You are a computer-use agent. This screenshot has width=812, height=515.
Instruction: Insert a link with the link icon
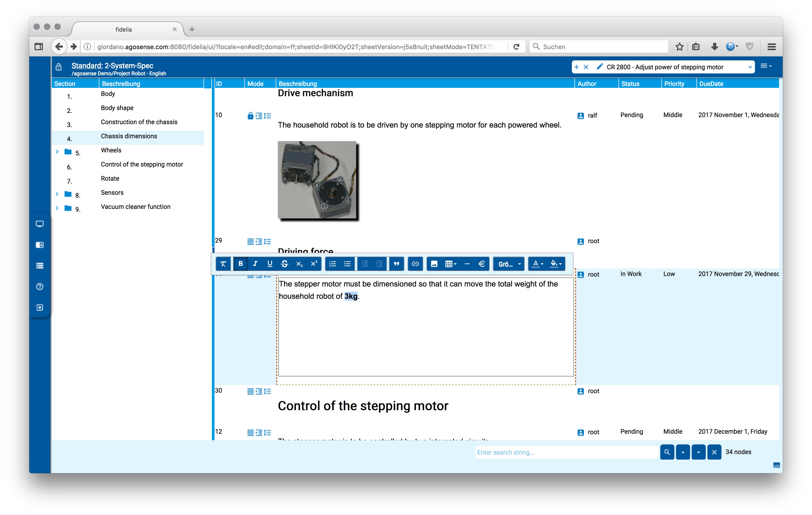tap(415, 264)
